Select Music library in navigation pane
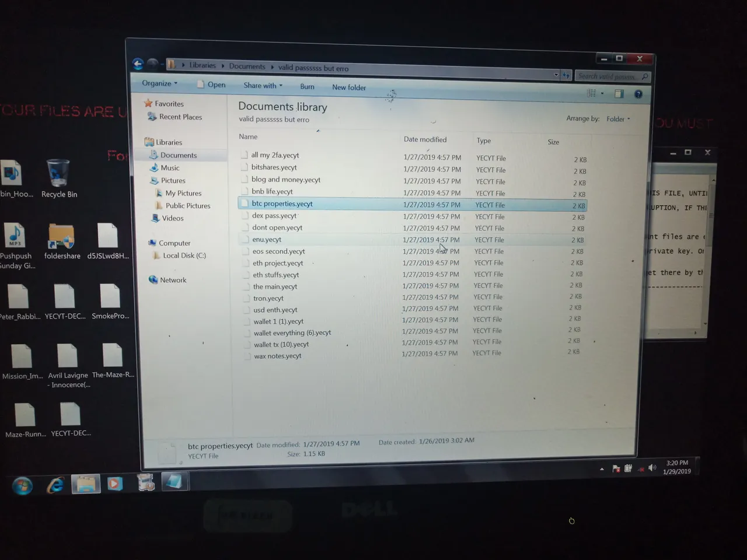This screenshot has height=560, width=747. click(x=165, y=167)
